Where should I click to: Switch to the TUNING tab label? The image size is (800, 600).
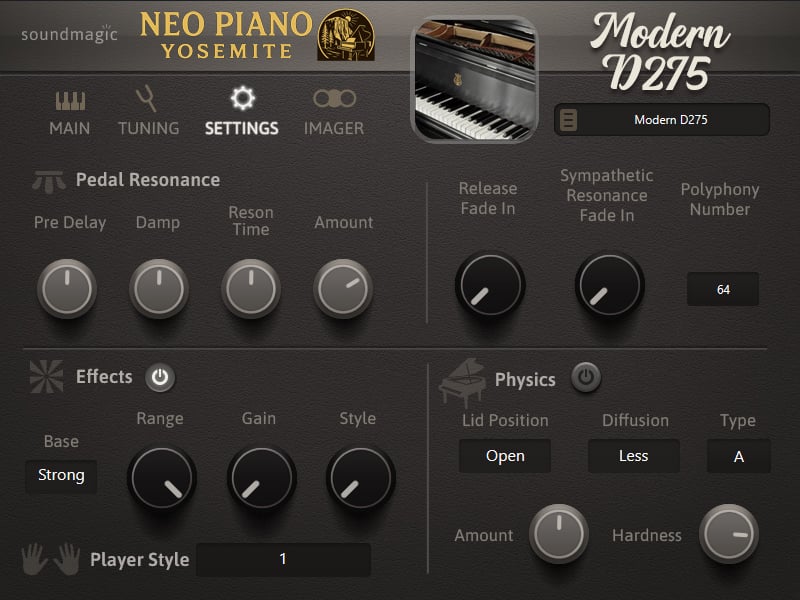(148, 128)
